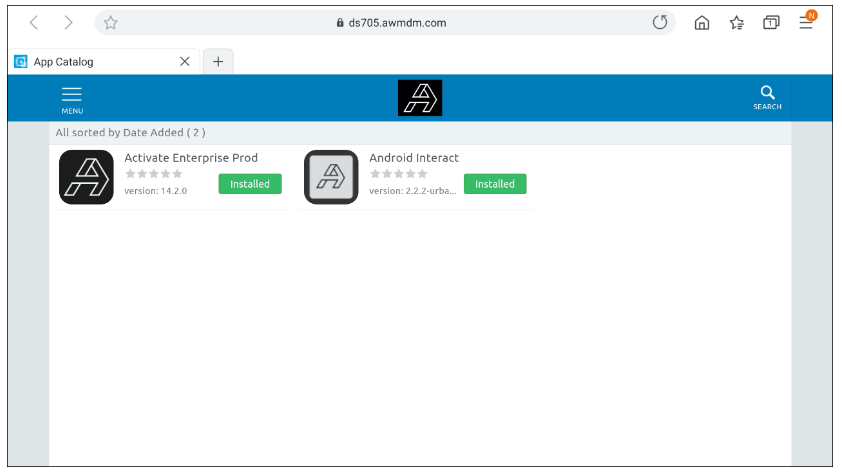This screenshot has height=473, width=842.
Task: Click version 14.2.0 text
Action: point(156,191)
